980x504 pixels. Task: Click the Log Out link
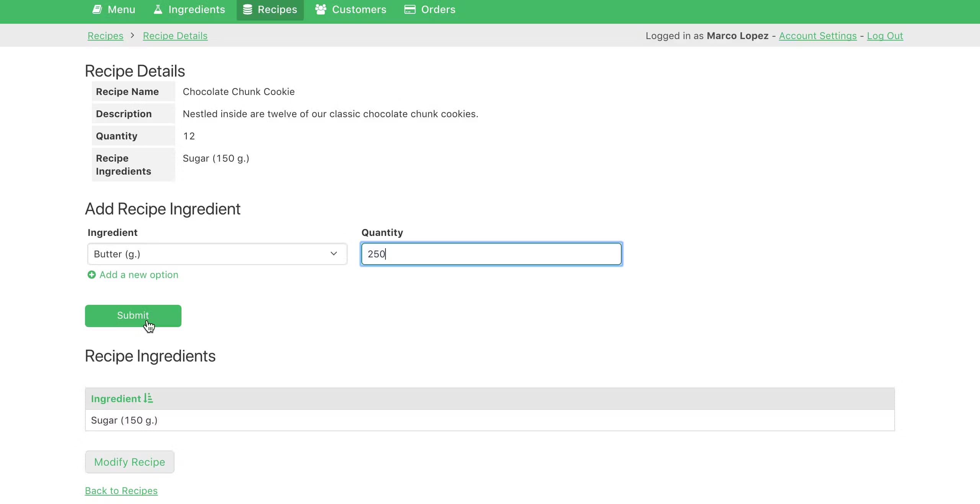pyautogui.click(x=885, y=36)
